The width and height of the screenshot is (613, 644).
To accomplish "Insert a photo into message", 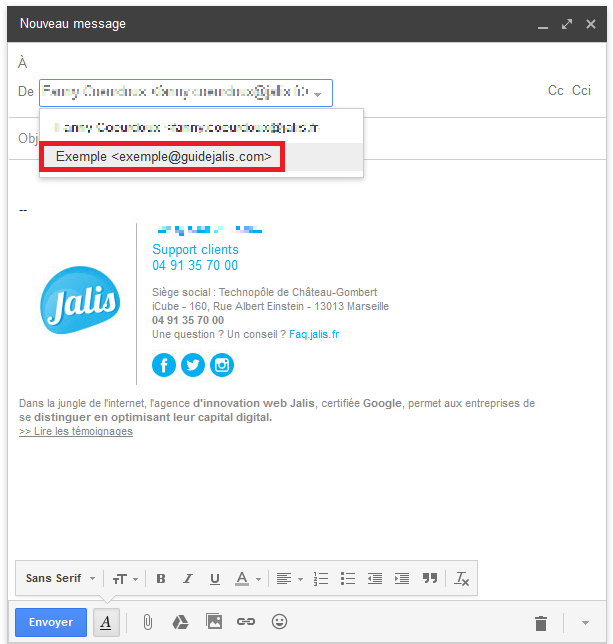I will pyautogui.click(x=213, y=622).
